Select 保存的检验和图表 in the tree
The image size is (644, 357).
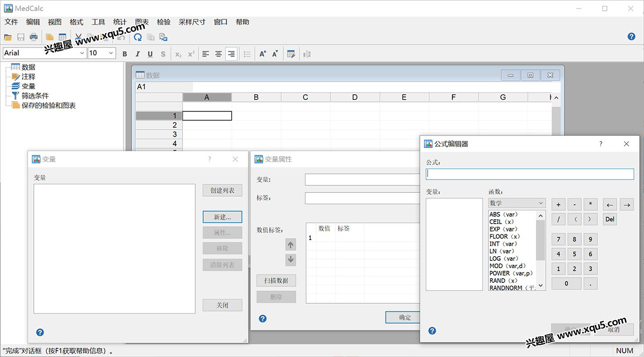tap(49, 106)
